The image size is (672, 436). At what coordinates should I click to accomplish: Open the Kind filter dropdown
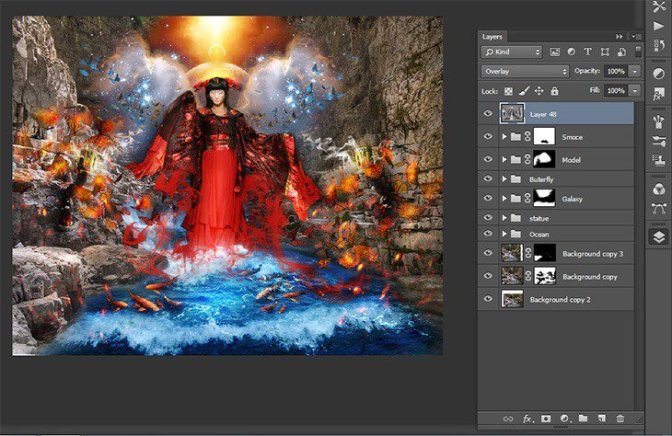click(512, 52)
